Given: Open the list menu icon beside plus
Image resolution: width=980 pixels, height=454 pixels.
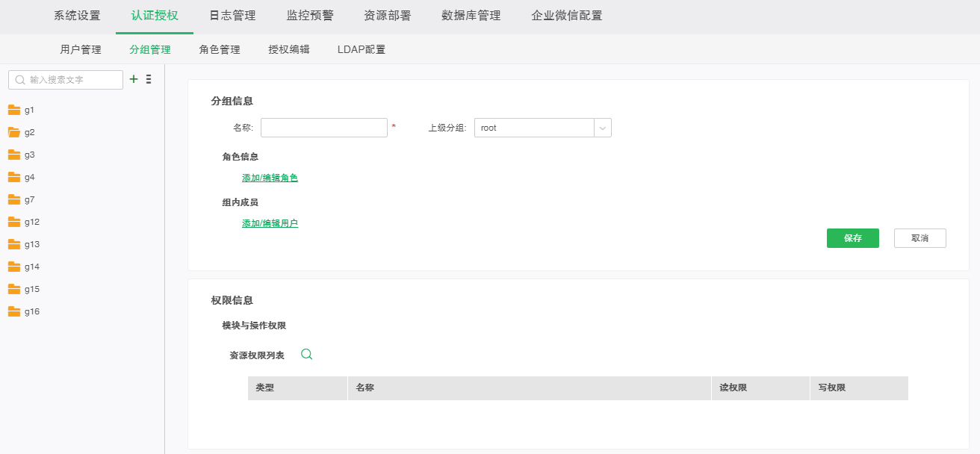Looking at the screenshot, I should click(148, 79).
